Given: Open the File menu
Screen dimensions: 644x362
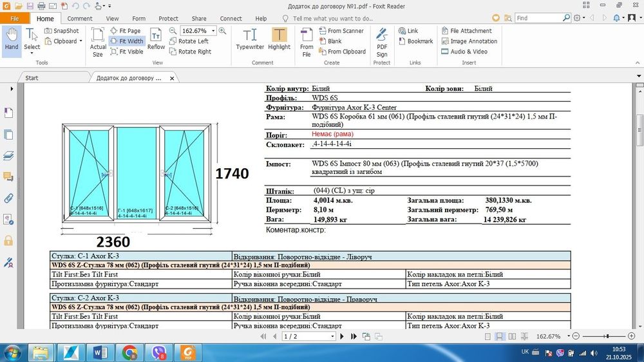Looking at the screenshot, I should click(15, 19).
